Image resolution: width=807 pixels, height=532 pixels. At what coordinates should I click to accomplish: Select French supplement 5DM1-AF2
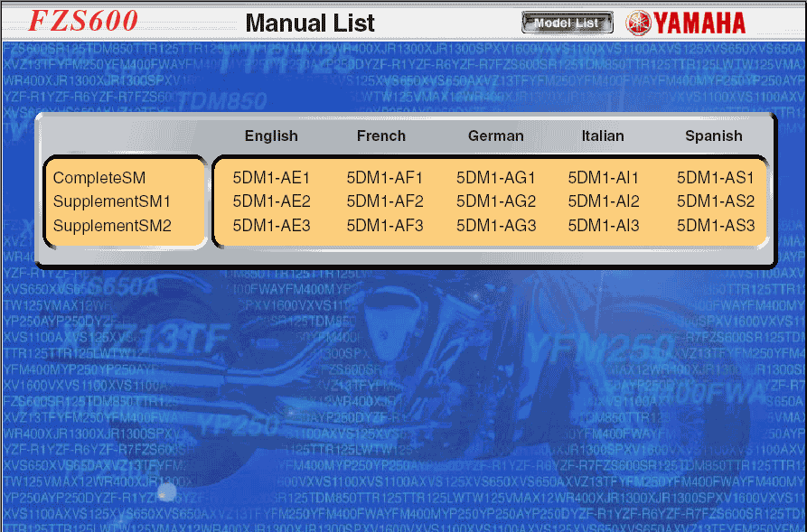[384, 201]
